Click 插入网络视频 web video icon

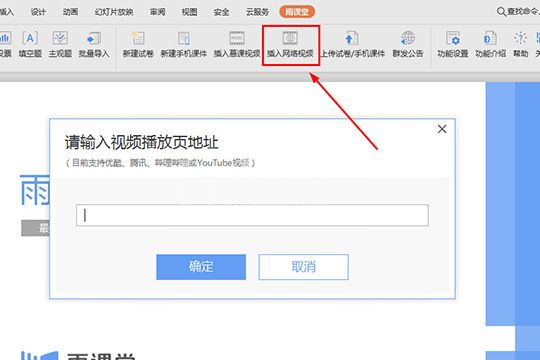(x=290, y=38)
